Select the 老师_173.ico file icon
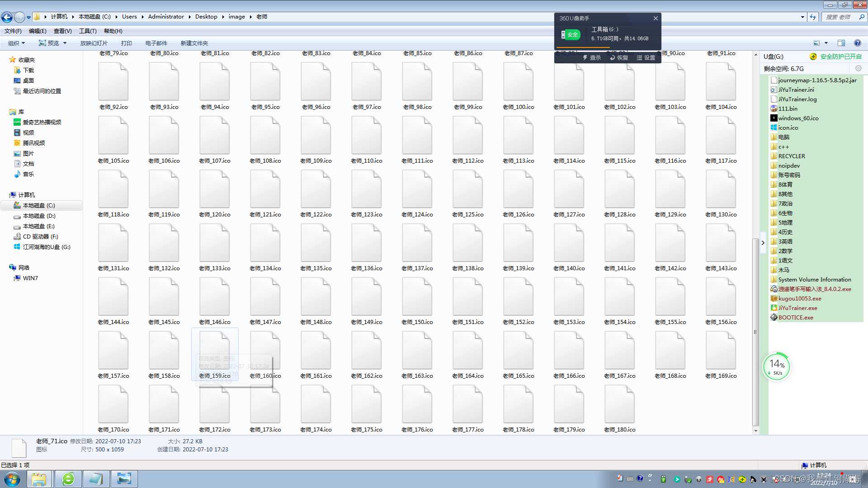The image size is (868, 488). point(265,404)
